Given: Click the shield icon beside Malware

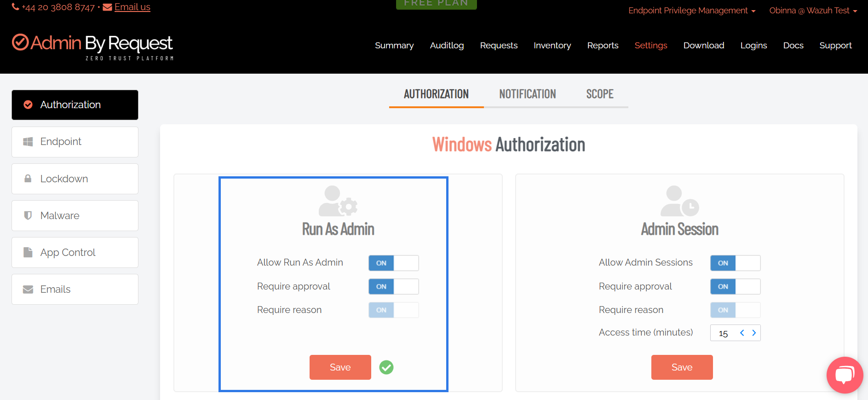Looking at the screenshot, I should [28, 215].
